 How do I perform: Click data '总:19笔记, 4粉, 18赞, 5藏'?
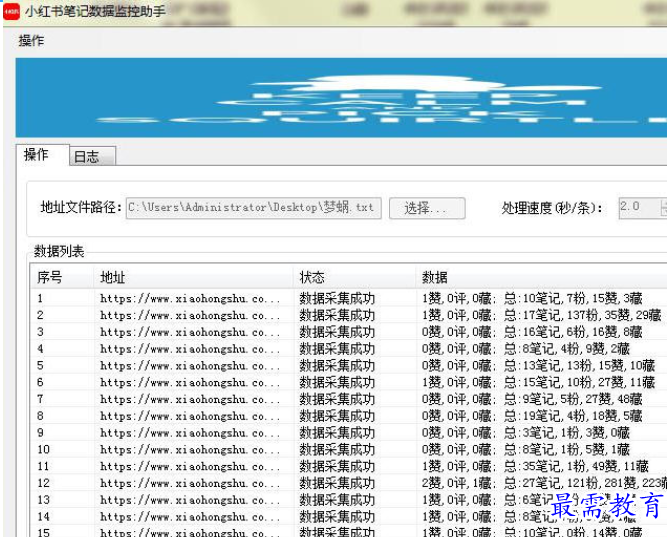click(x=573, y=416)
